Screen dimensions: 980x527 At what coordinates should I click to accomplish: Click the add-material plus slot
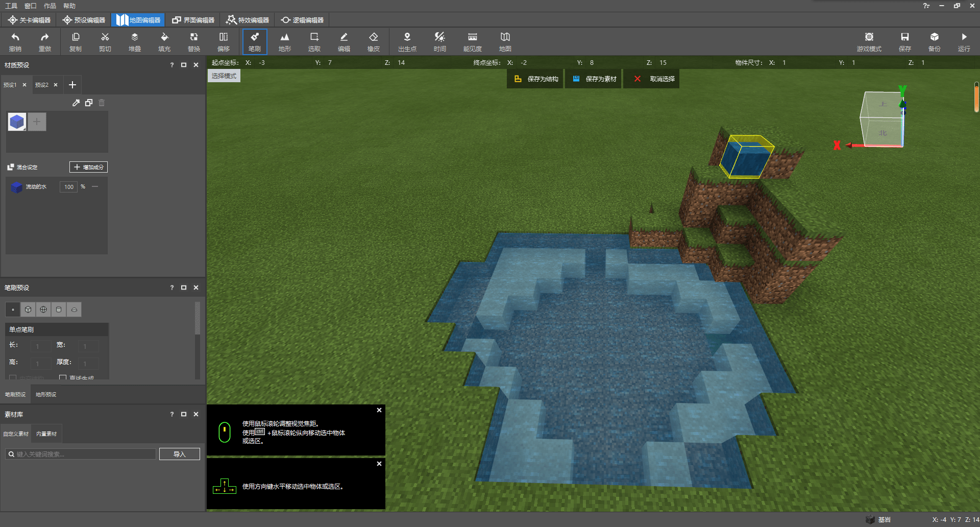pyautogui.click(x=37, y=122)
